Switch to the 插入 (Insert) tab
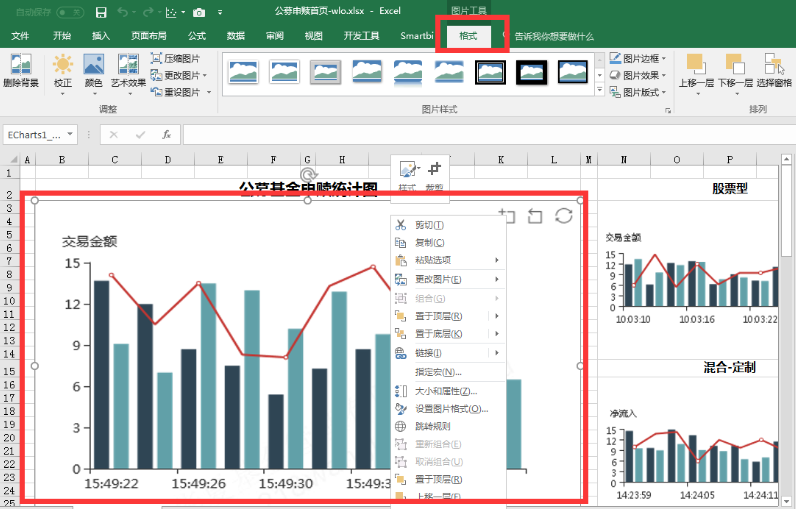Image resolution: width=796 pixels, height=509 pixels. 101,36
